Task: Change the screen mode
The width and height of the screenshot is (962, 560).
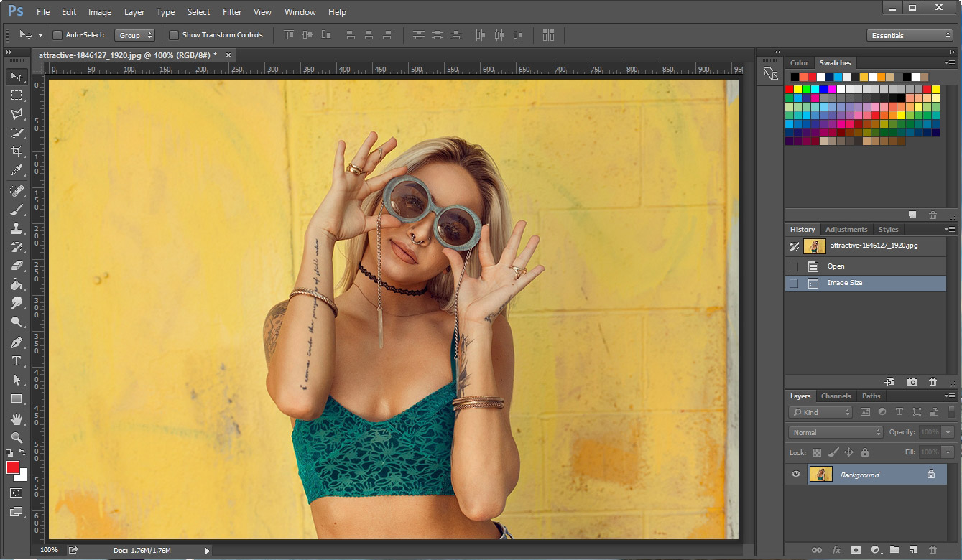Action: click(17, 512)
